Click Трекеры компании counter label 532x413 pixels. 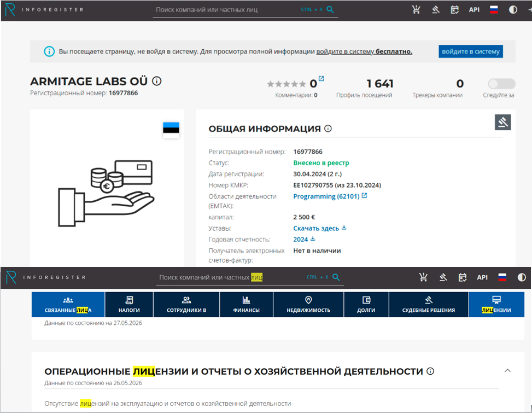pos(437,95)
